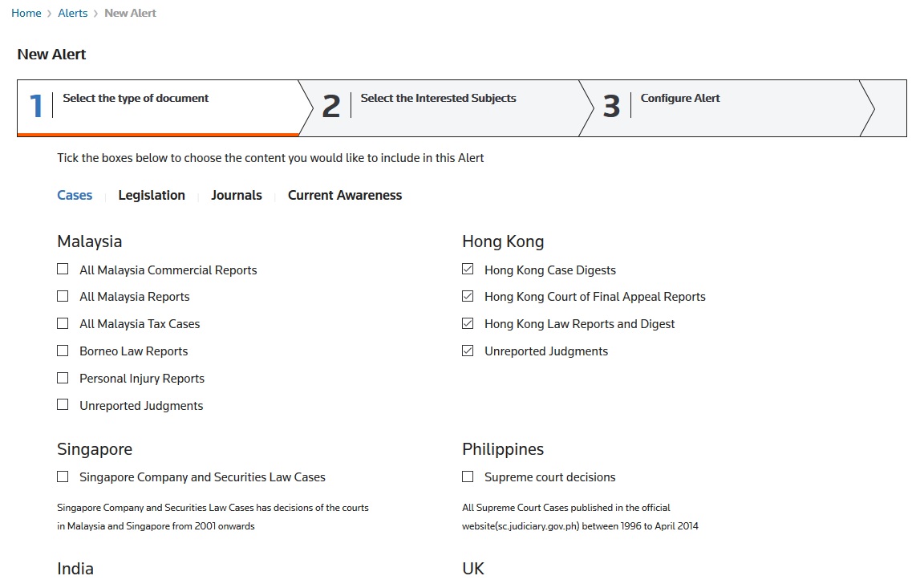The height and width of the screenshot is (588, 916).
Task: Click New Alert breadcrumb text
Action: pyautogui.click(x=130, y=13)
